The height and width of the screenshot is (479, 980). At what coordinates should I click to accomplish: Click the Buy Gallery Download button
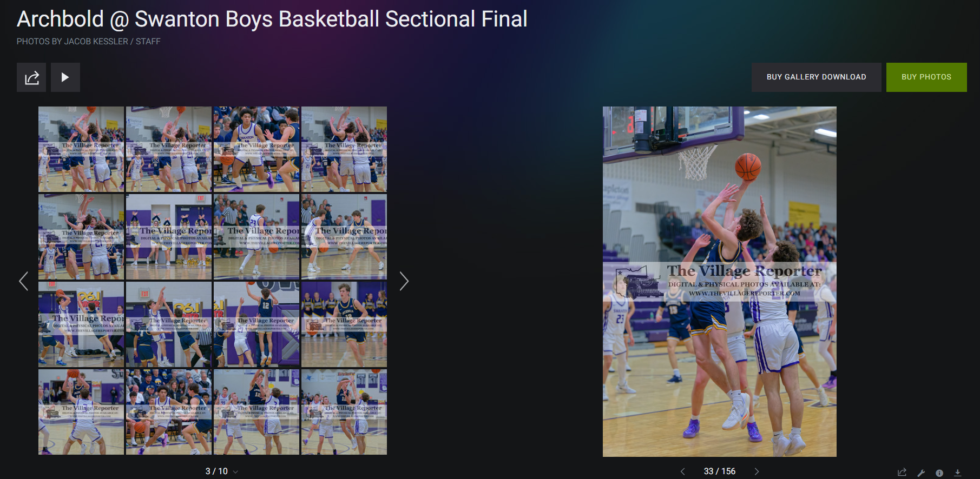tap(816, 77)
